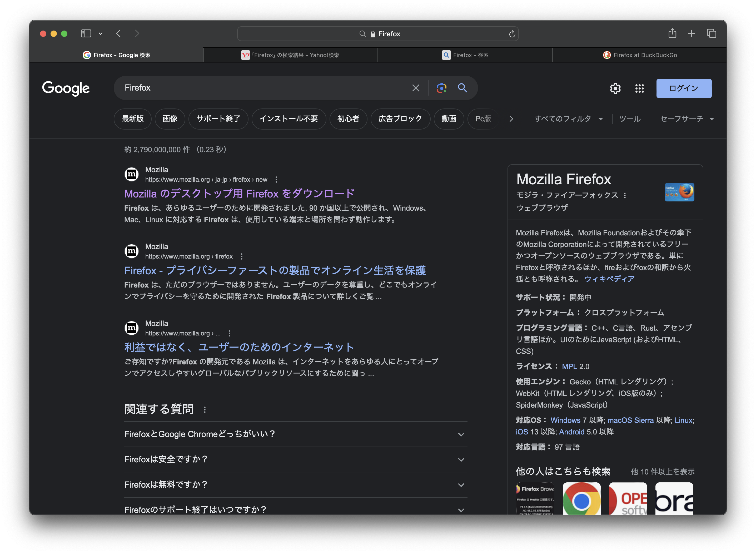Click the magnifying glass search icon
Image resolution: width=756 pixels, height=554 pixels.
pos(462,88)
